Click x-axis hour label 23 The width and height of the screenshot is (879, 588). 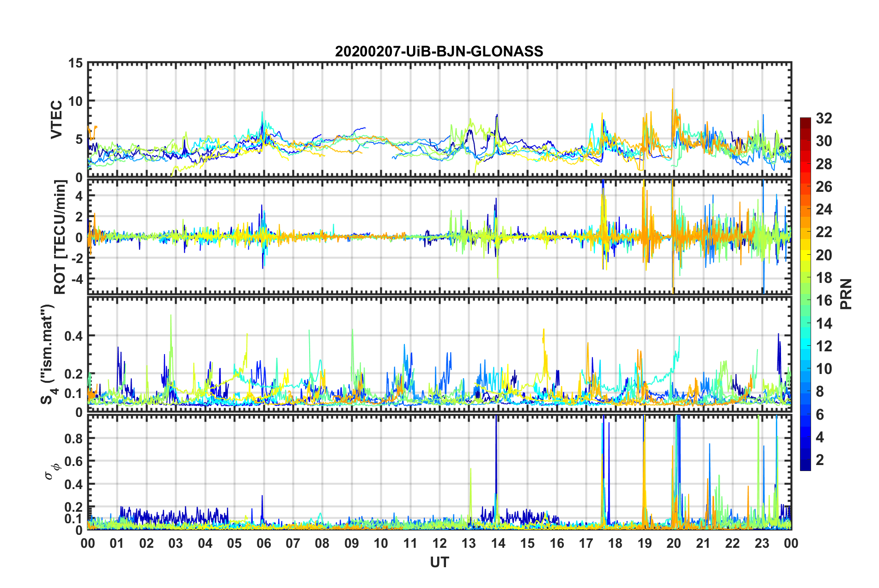[762, 543]
